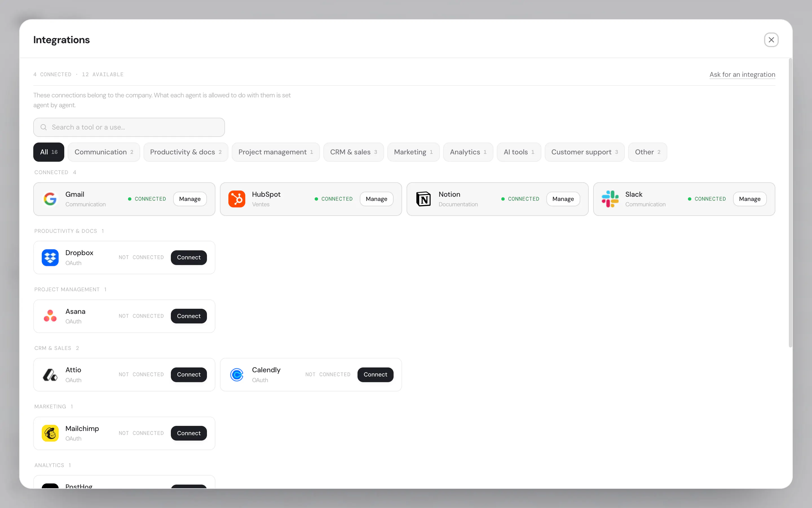This screenshot has width=812, height=508.
Task: Click the CRM & SALES section heading
Action: [53, 348]
